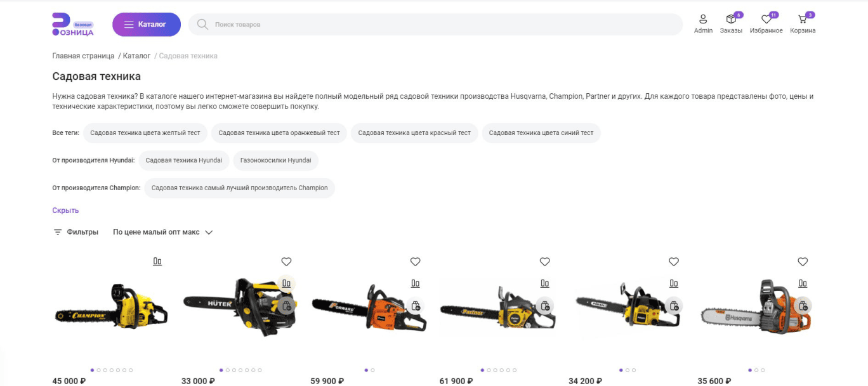868x386 pixels.
Task: Go to Главная страница breadcrumb
Action: (83, 56)
